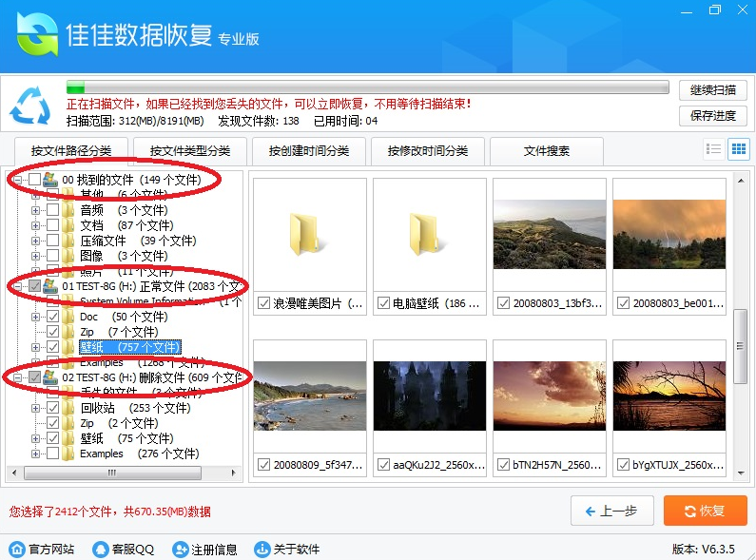This screenshot has height=560, width=756.
Task: Open the 按修改时间分类 tab
Action: point(428,151)
